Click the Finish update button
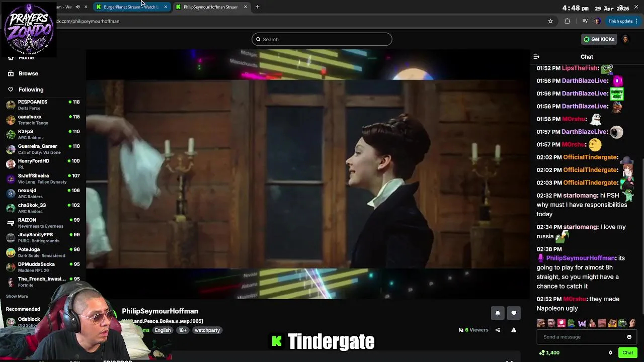This screenshot has width=644, height=362. coord(620,21)
